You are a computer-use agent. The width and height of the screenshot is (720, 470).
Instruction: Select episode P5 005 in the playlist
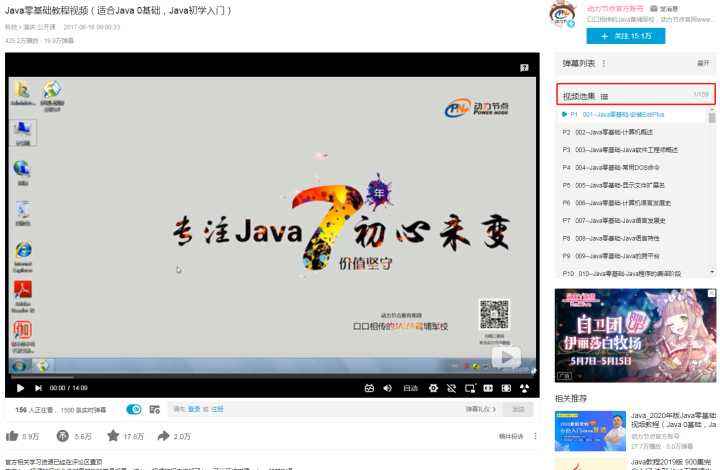click(631, 185)
